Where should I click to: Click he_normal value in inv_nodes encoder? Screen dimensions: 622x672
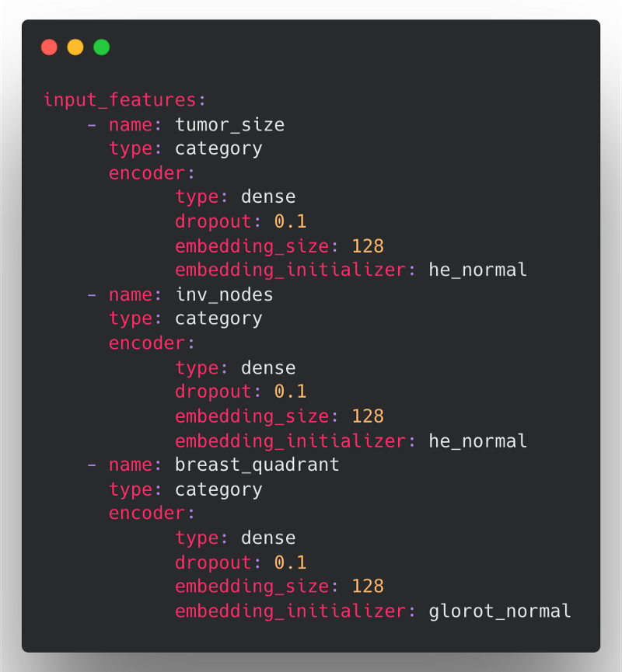(478, 441)
